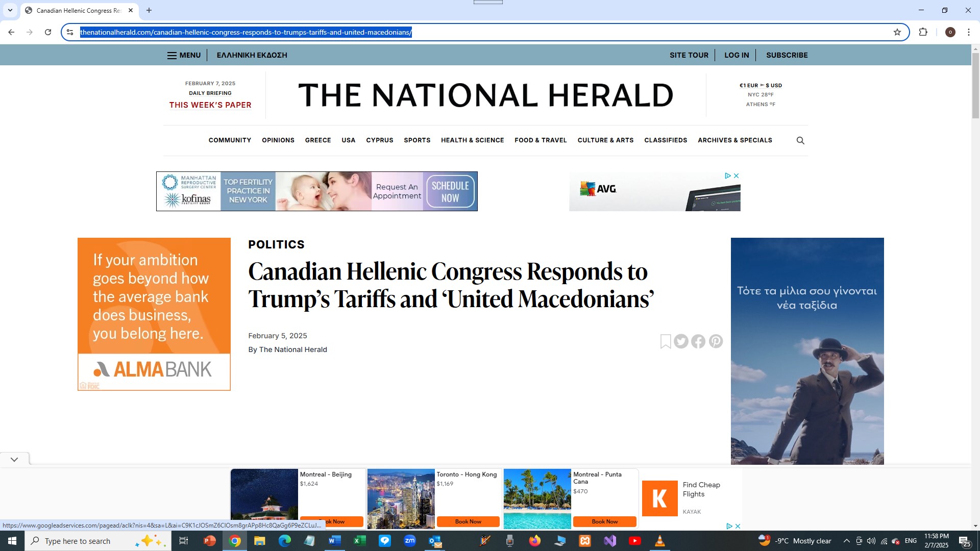Open Word from the taskbar
The image size is (980, 551).
tap(335, 541)
